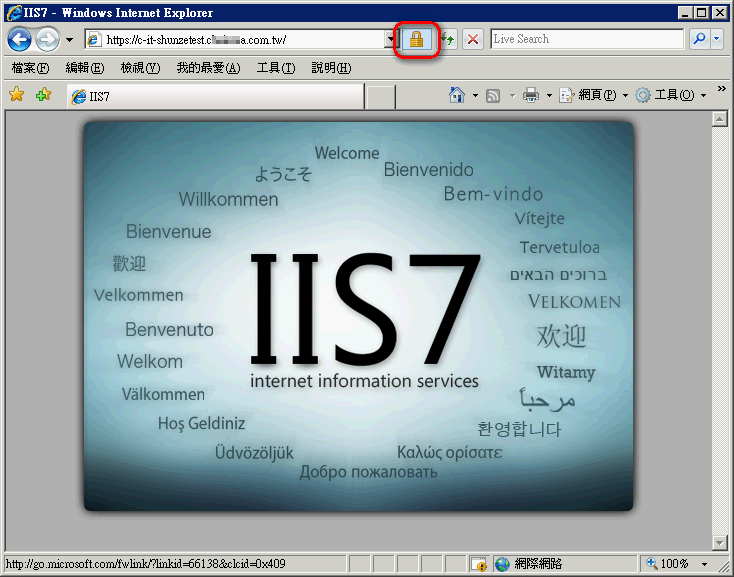Click the RSS Feeds icon
734x577 pixels.
tap(493, 95)
